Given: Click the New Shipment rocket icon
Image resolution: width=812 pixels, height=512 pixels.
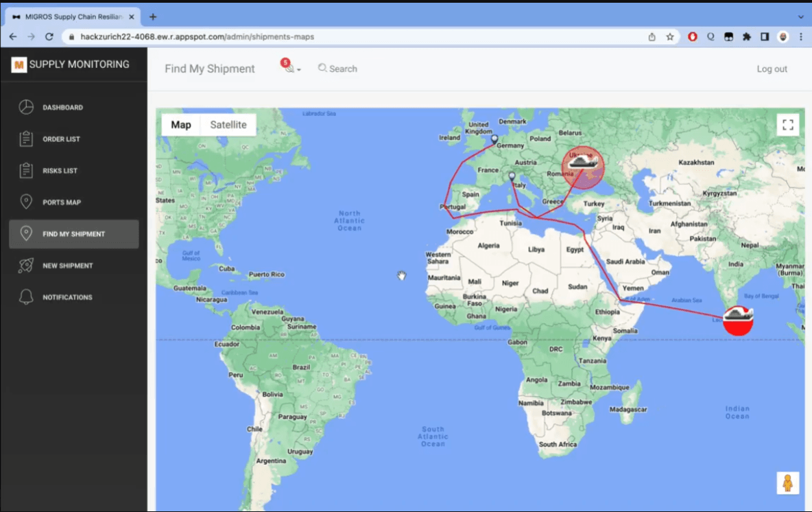Looking at the screenshot, I should point(26,266).
